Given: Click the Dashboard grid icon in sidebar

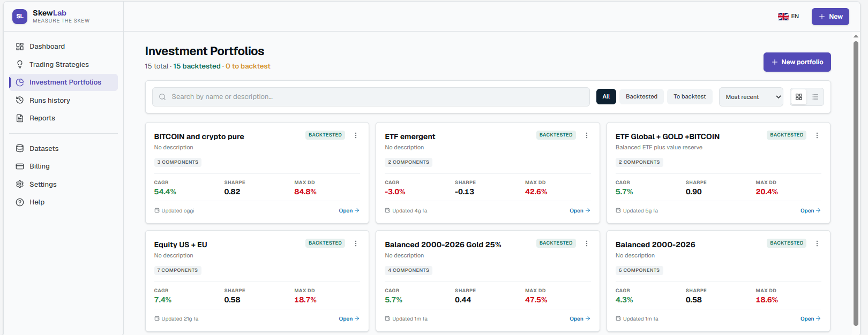Looking at the screenshot, I should [x=20, y=47].
